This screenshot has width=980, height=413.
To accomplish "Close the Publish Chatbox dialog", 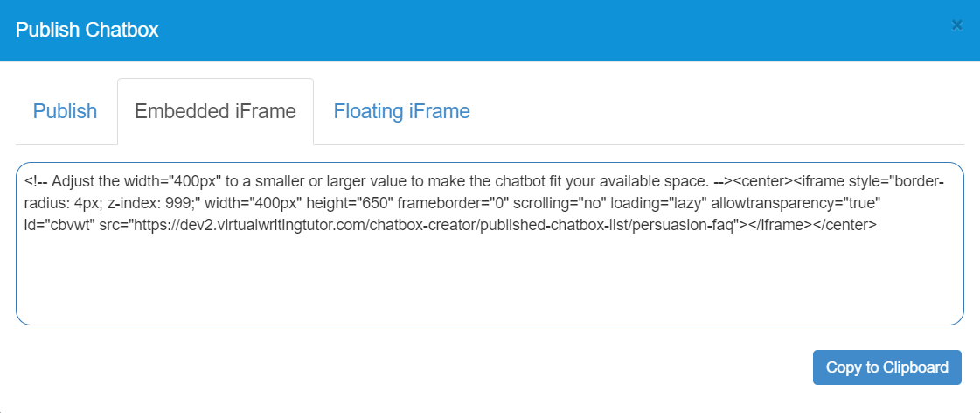I will [957, 25].
